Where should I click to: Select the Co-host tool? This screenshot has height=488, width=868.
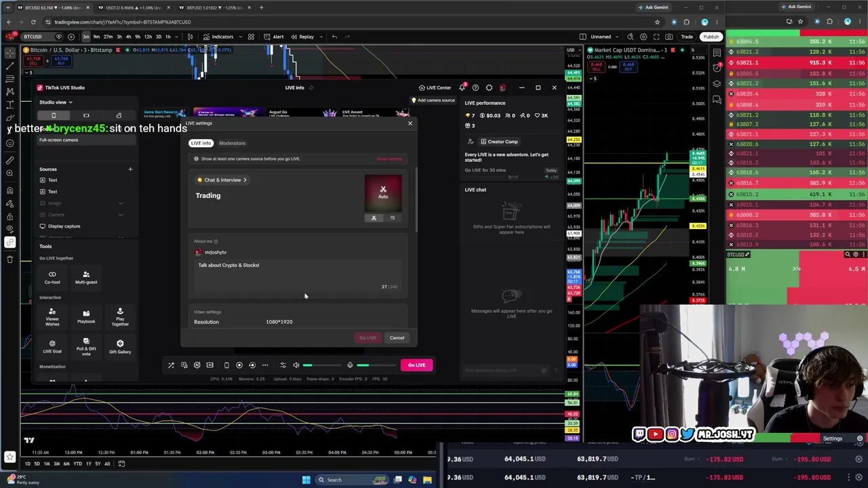point(52,277)
